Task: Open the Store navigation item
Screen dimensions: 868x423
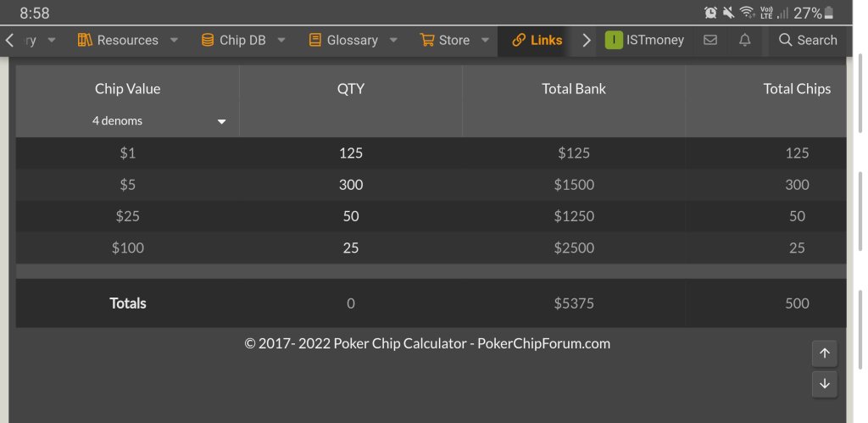Action: coord(446,40)
